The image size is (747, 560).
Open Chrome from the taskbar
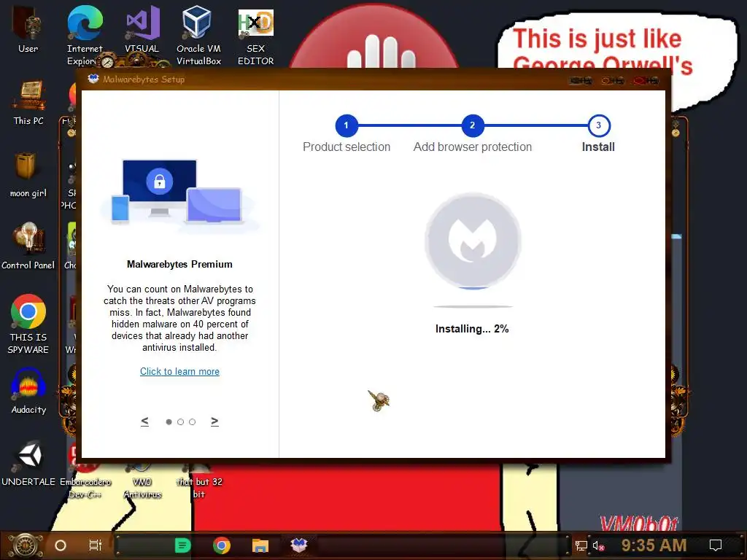pyautogui.click(x=222, y=545)
